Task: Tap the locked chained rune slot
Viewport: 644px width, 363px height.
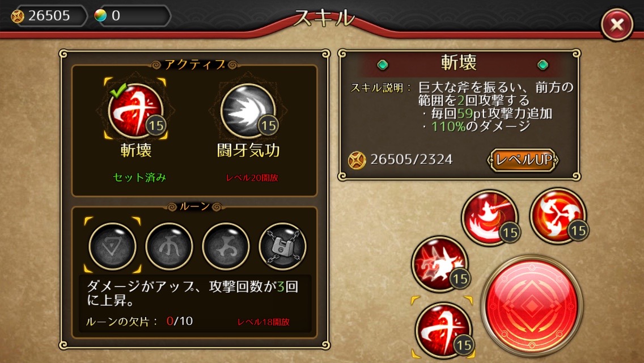Action: [x=282, y=246]
